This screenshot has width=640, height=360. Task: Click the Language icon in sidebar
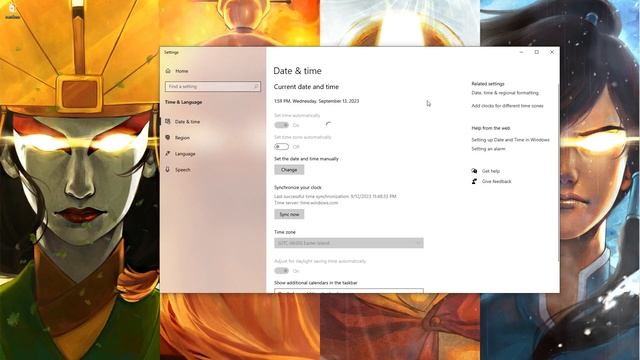click(x=168, y=153)
